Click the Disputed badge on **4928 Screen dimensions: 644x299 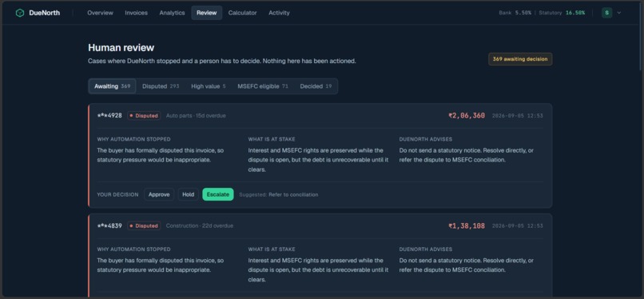pyautogui.click(x=144, y=116)
